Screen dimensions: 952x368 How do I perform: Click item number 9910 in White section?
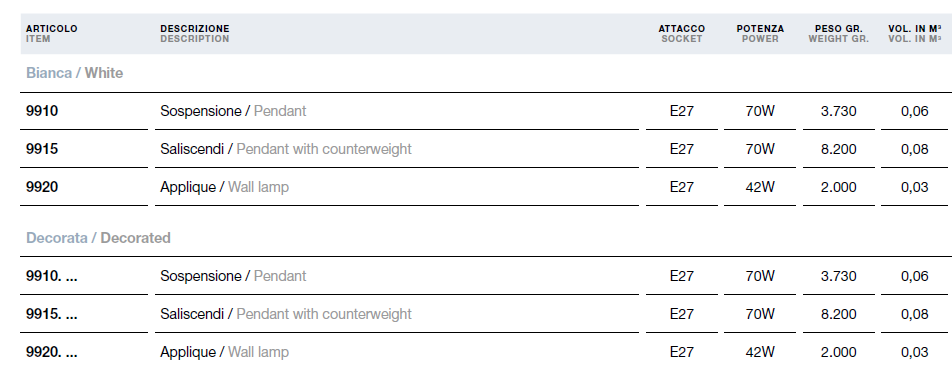pos(42,111)
